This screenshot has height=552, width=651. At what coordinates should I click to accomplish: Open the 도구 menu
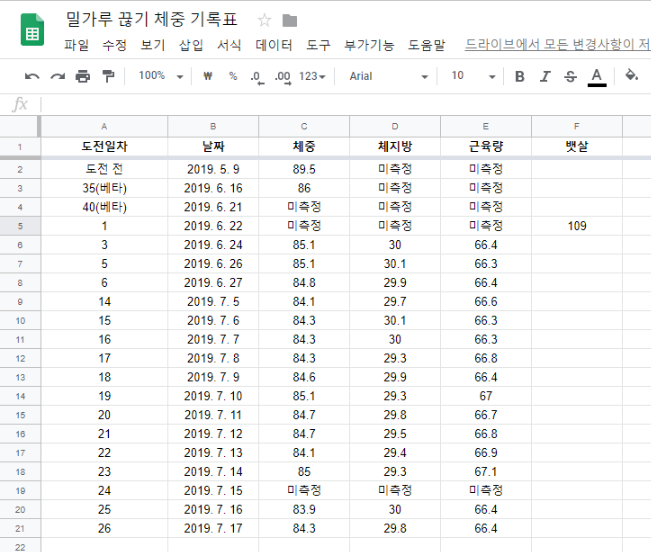(x=318, y=45)
